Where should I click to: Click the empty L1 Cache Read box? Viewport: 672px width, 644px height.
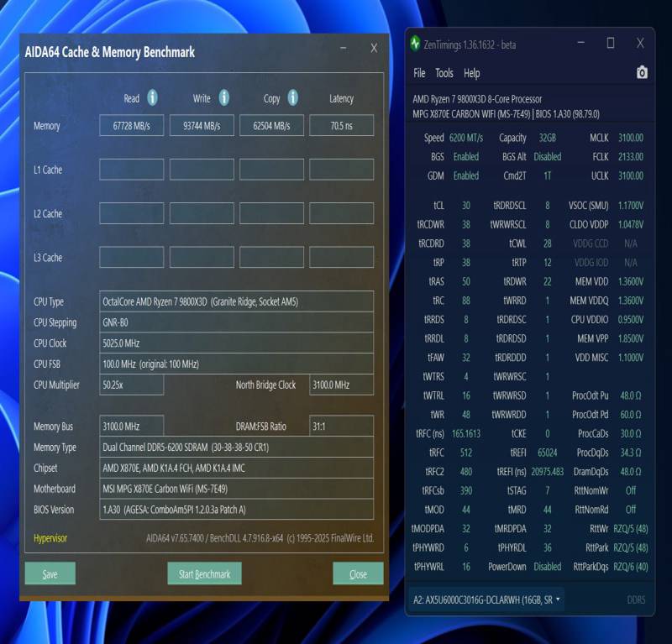[x=132, y=170]
